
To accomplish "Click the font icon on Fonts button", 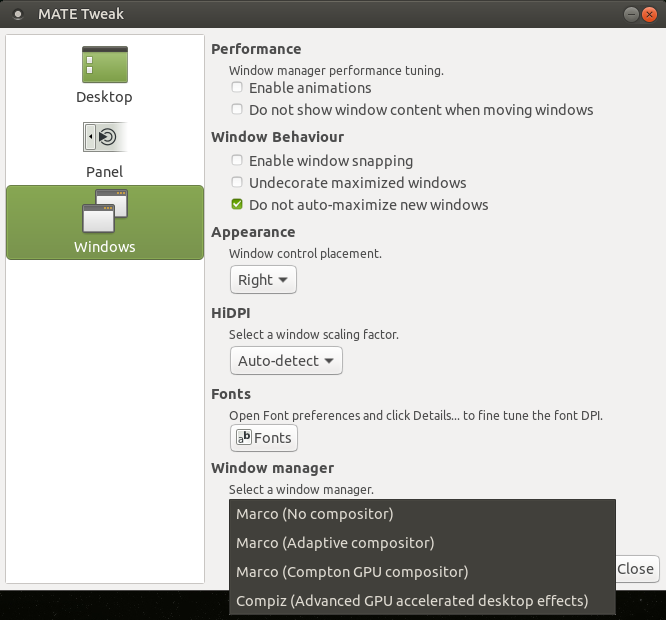I will pos(243,437).
